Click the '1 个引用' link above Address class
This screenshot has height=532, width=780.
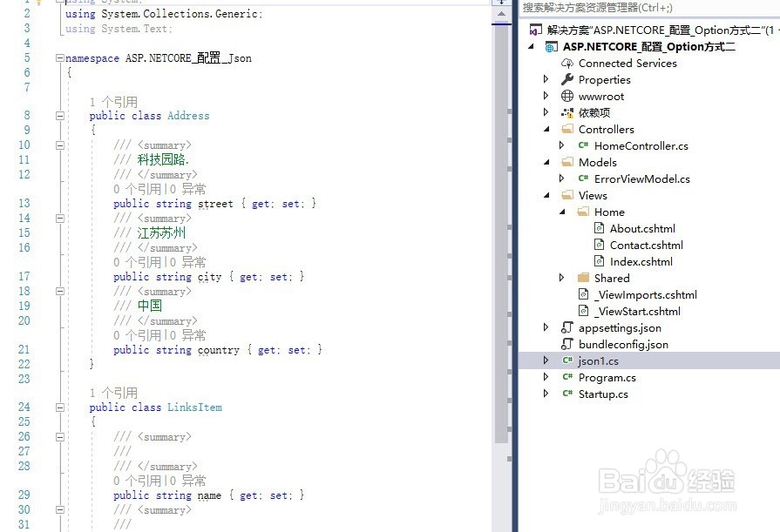[113, 102]
